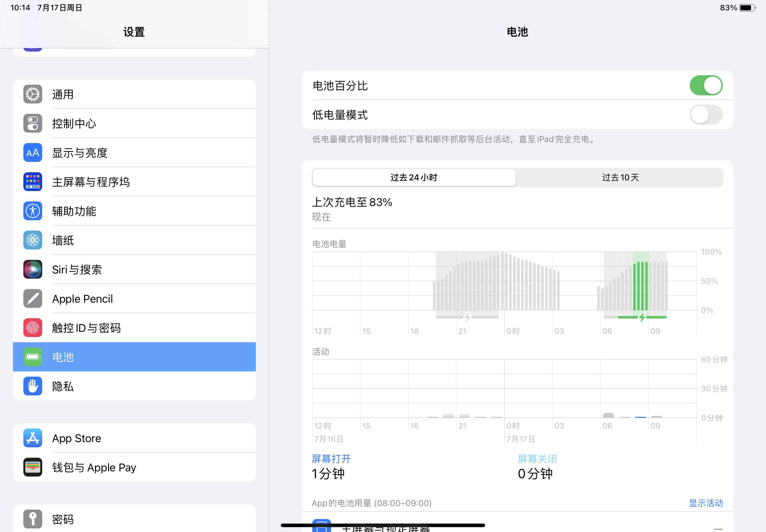Open Accessibility settings icon

(x=33, y=211)
